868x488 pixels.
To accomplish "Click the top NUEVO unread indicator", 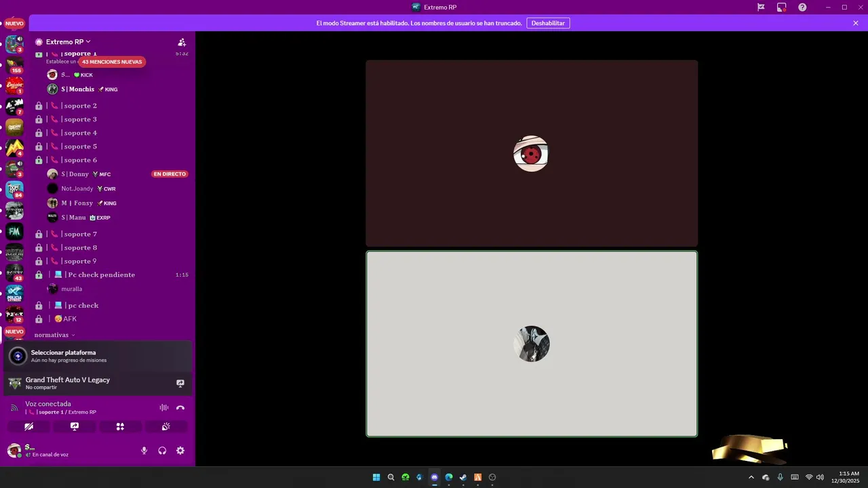I will coord(14,24).
